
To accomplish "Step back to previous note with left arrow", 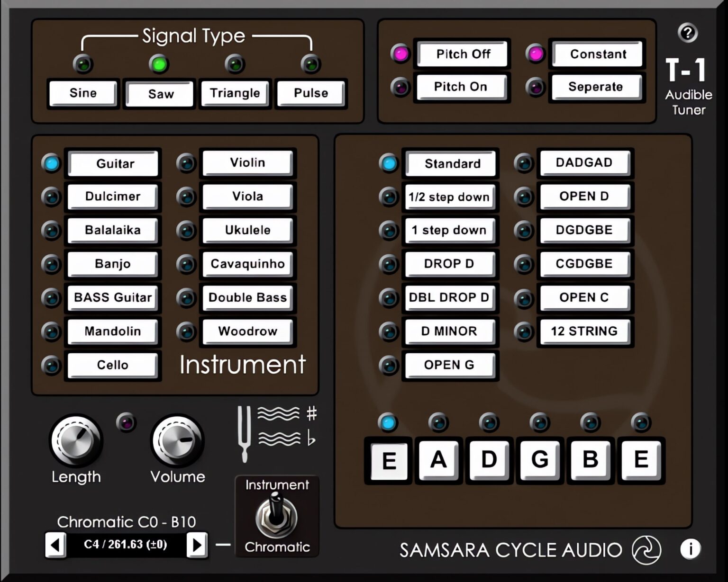I will tap(57, 545).
